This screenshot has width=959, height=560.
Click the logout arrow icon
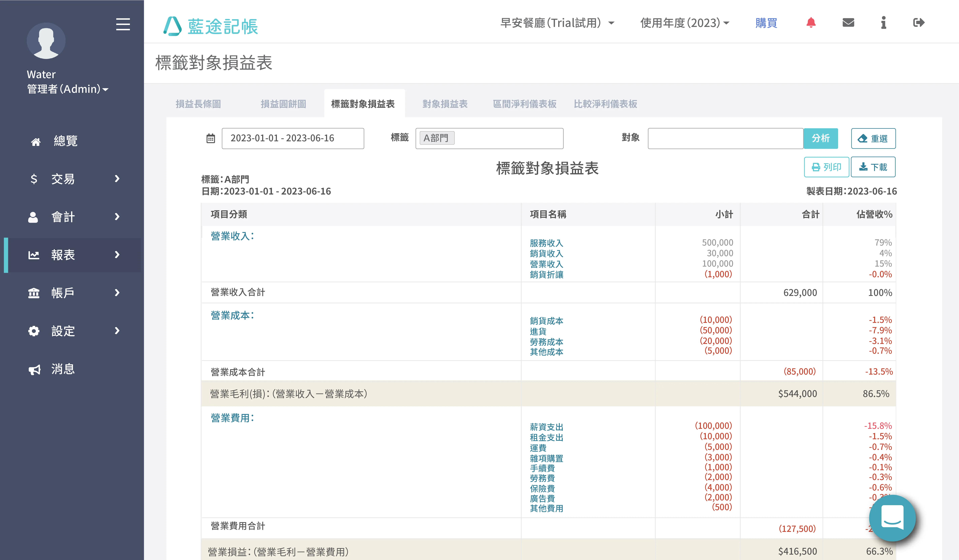coord(919,23)
